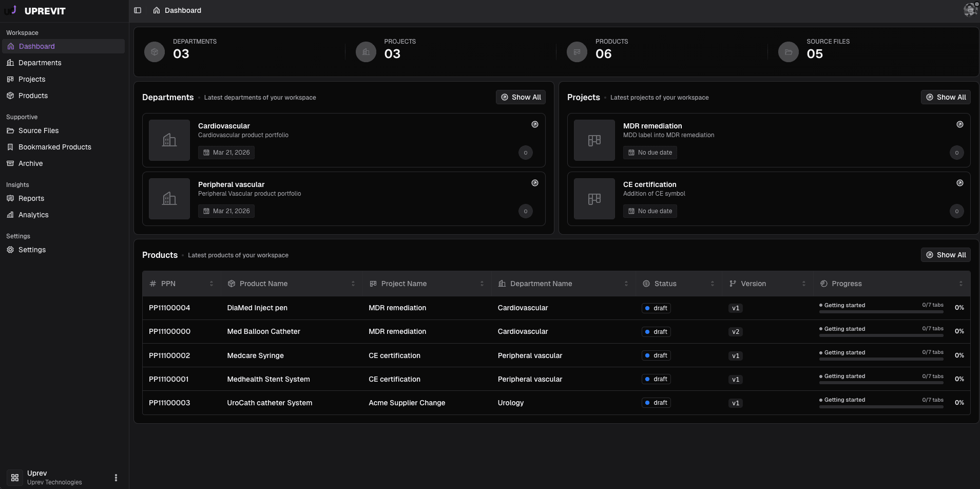980x489 pixels.
Task: Click the Source Files icon in the sidebar
Action: coord(10,130)
